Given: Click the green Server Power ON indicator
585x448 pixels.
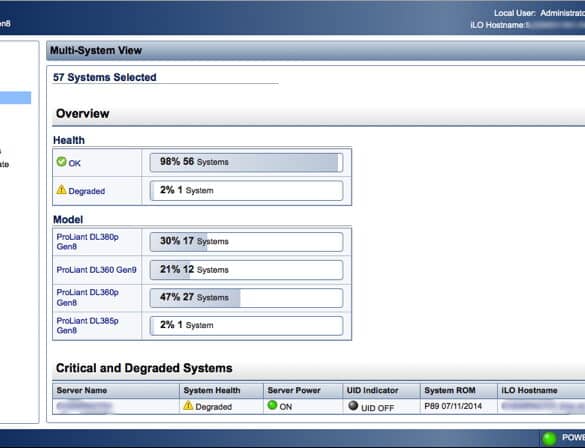Looking at the screenshot, I should coord(272,405).
